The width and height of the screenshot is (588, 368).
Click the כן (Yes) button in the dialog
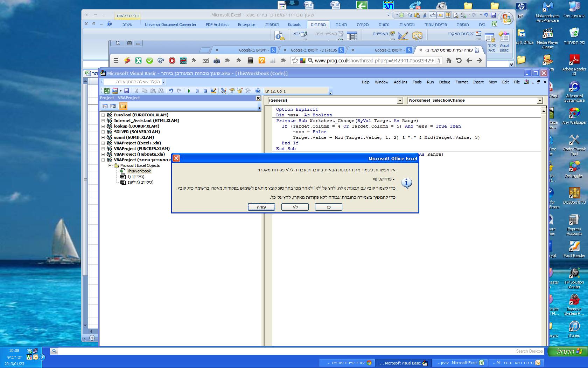pyautogui.click(x=329, y=207)
